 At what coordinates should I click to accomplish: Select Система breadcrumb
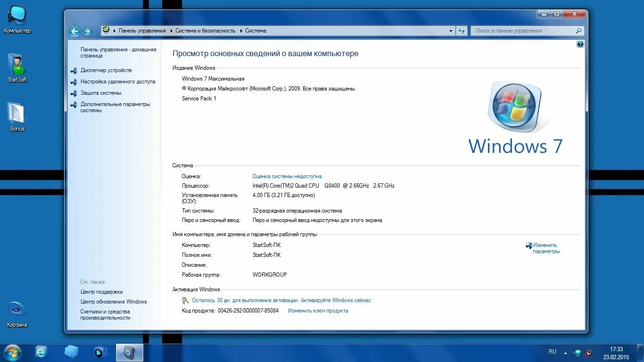pyautogui.click(x=256, y=31)
